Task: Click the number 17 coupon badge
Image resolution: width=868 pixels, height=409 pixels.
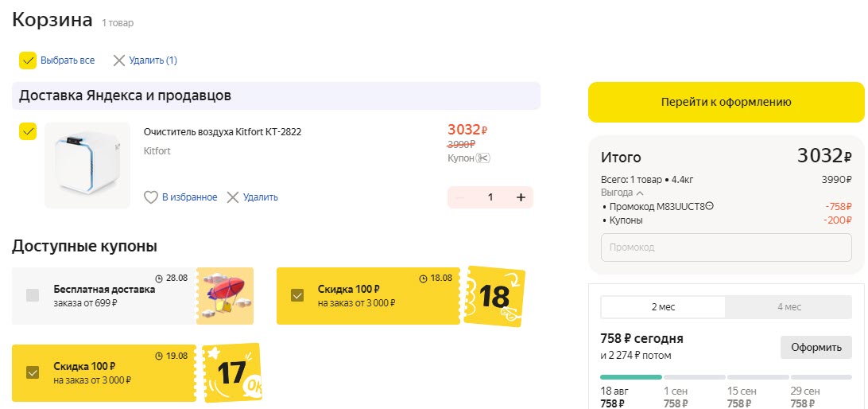Action: click(232, 372)
